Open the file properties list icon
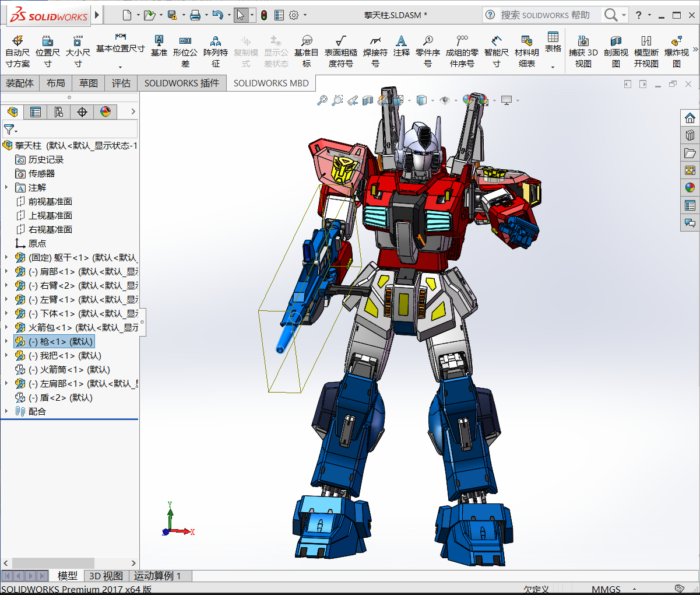Viewport: 700px width, 595px height. (x=279, y=15)
